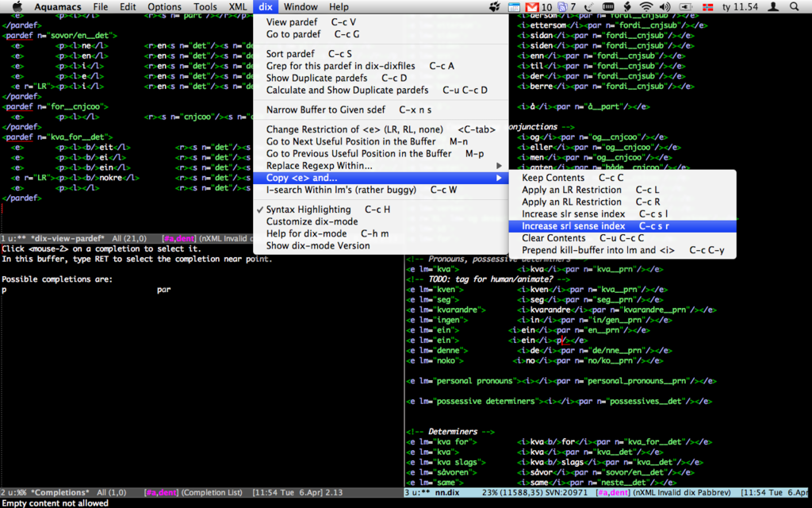Select Apply an LR Restriction

coord(571,190)
